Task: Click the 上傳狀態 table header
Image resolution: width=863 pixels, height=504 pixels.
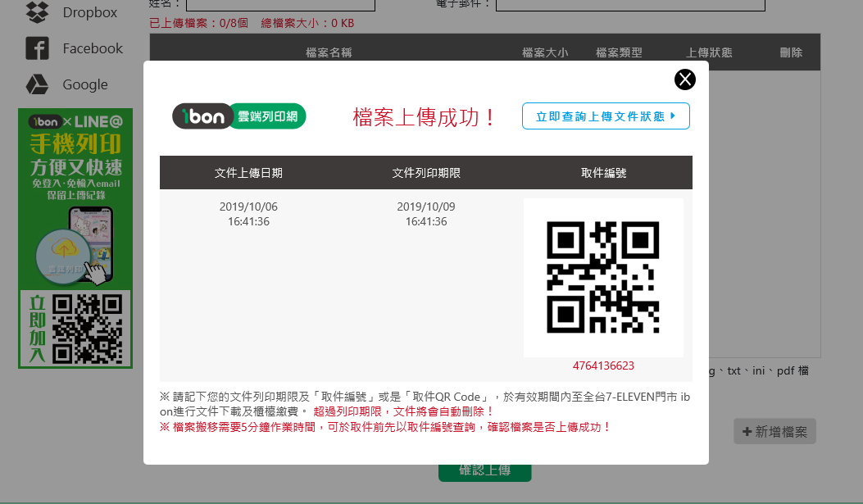Action: pos(709,52)
